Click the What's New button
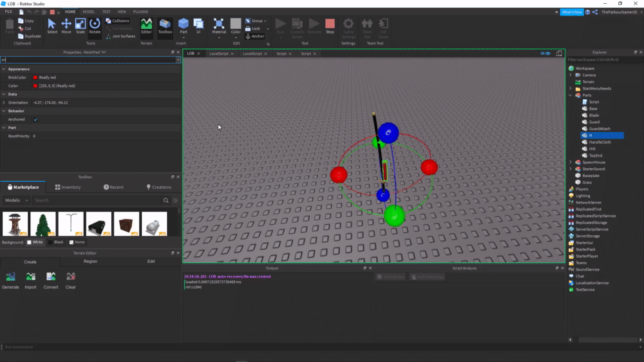Viewport: 644px width, 362px height. (x=572, y=12)
